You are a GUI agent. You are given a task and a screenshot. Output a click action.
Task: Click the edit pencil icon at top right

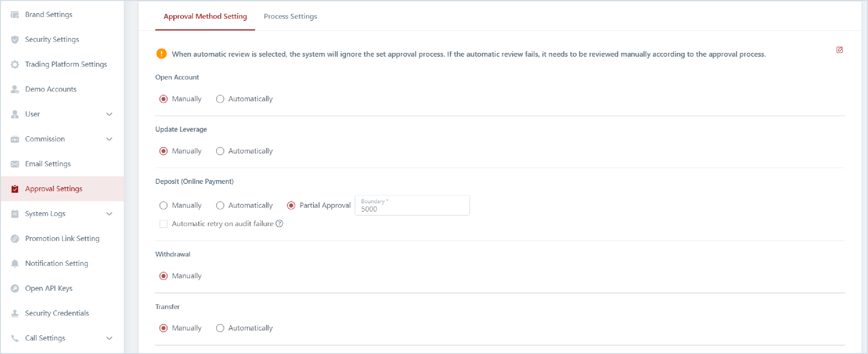click(839, 50)
